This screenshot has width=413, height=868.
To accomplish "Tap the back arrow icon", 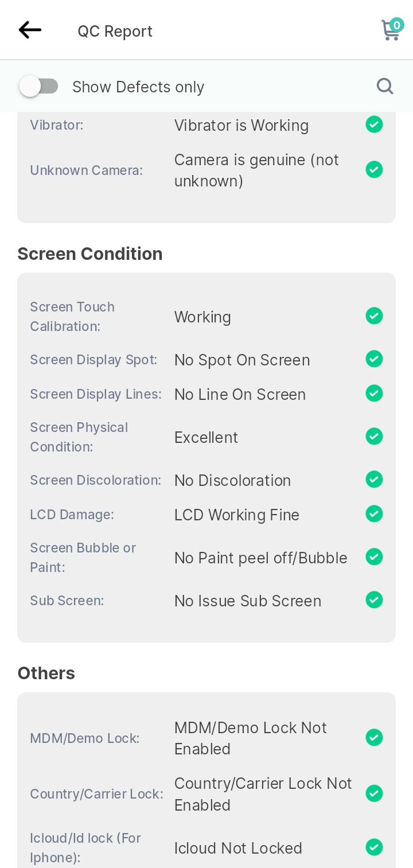I will pos(30,30).
